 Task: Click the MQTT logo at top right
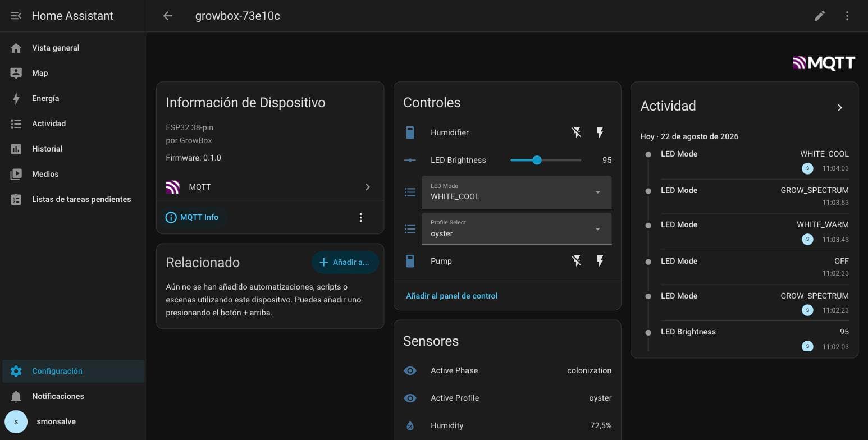(x=824, y=63)
